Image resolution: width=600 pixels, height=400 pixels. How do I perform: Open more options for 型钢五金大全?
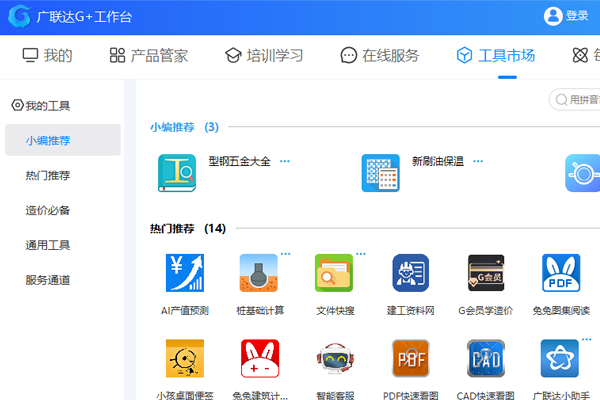click(285, 161)
